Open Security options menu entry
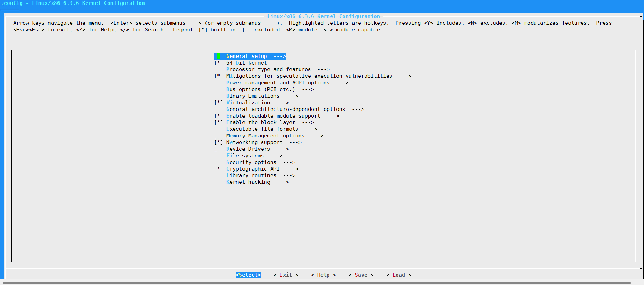The height and width of the screenshot is (285, 644). point(251,162)
